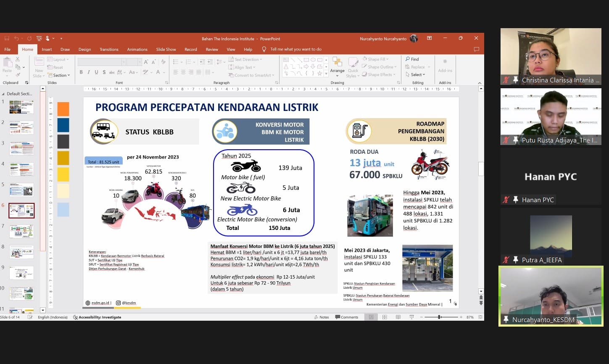This screenshot has width=609, height=364.
Task: Click the Save icon in title bar
Action: pos(7,39)
